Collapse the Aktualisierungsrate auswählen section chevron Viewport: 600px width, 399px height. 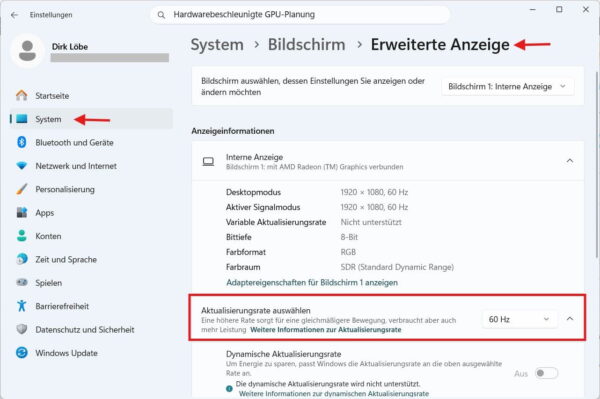pyautogui.click(x=570, y=319)
